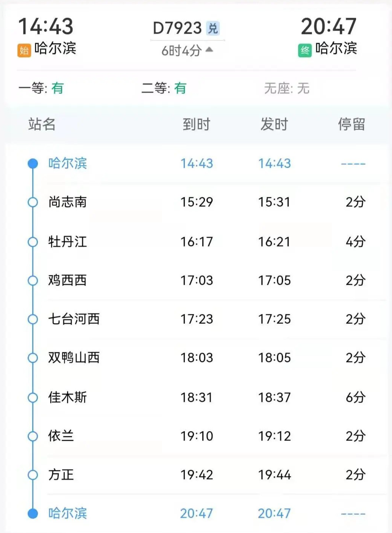Click the first 哈尔滨 timeline dot
Image resolution: width=392 pixels, height=533 pixels.
(33, 163)
